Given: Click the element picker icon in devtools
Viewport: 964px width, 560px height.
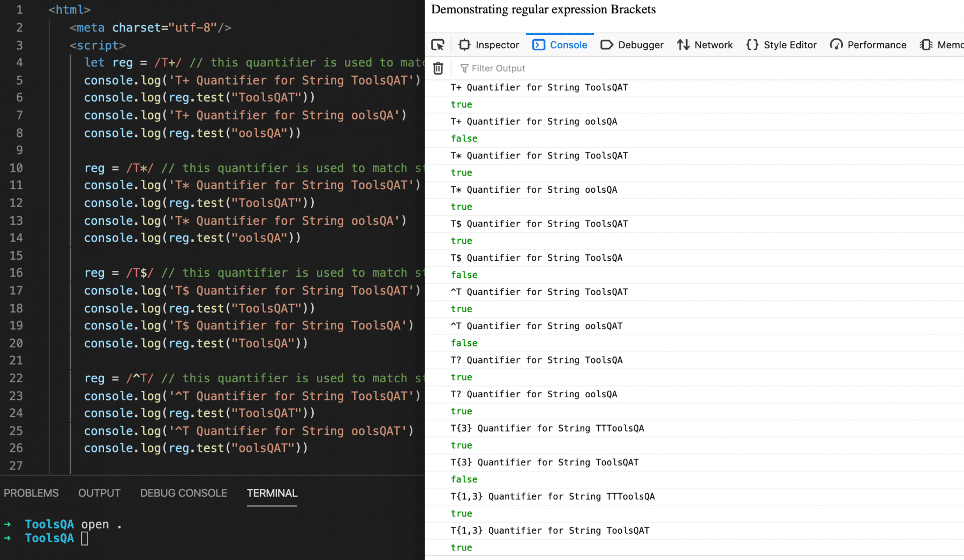Looking at the screenshot, I should tap(438, 45).
